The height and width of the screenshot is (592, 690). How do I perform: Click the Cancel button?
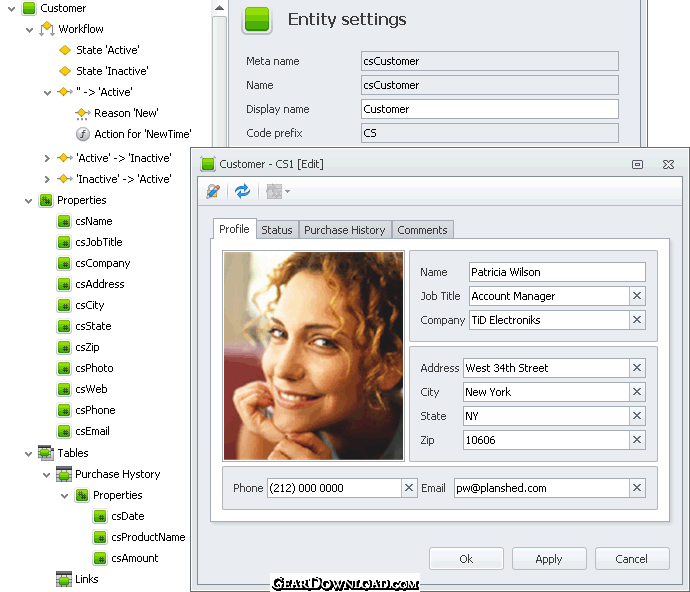(x=631, y=559)
